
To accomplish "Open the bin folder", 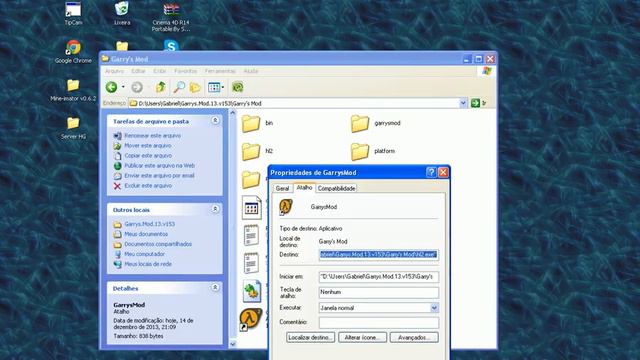I will point(251,123).
